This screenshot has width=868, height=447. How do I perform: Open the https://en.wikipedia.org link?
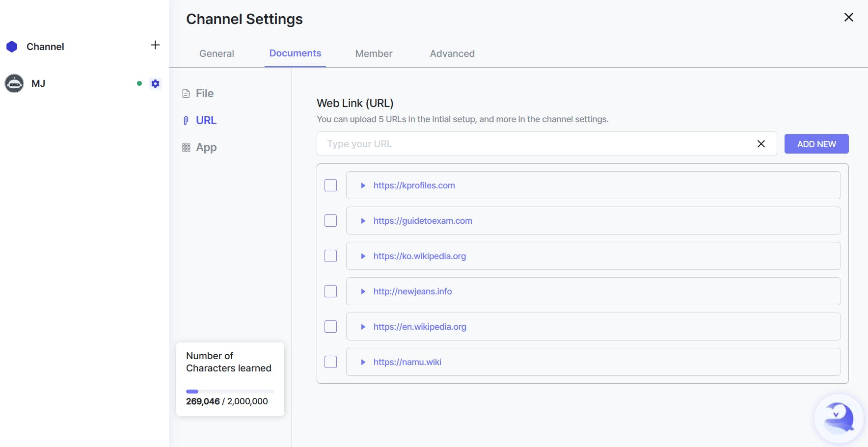[x=420, y=327]
